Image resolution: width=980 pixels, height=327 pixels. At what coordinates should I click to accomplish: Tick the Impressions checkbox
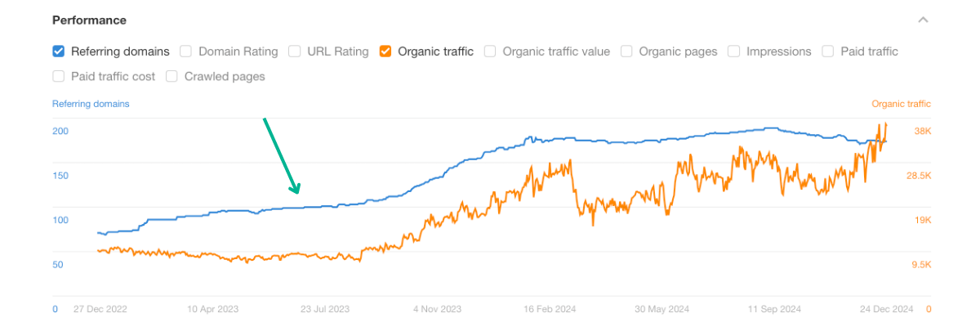click(733, 52)
